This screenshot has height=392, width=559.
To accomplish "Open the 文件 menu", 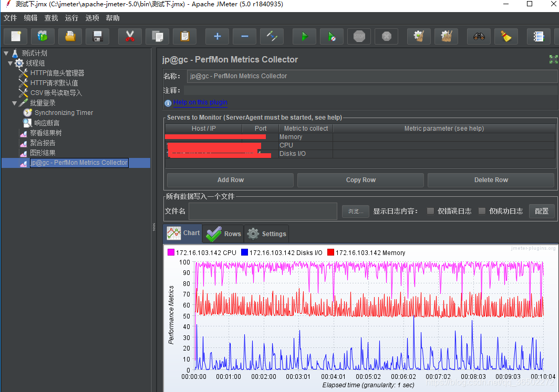I will [10, 18].
